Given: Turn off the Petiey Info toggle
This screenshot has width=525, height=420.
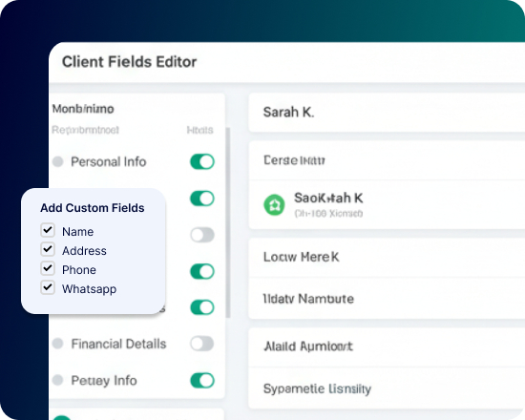Looking at the screenshot, I should click(x=202, y=381).
